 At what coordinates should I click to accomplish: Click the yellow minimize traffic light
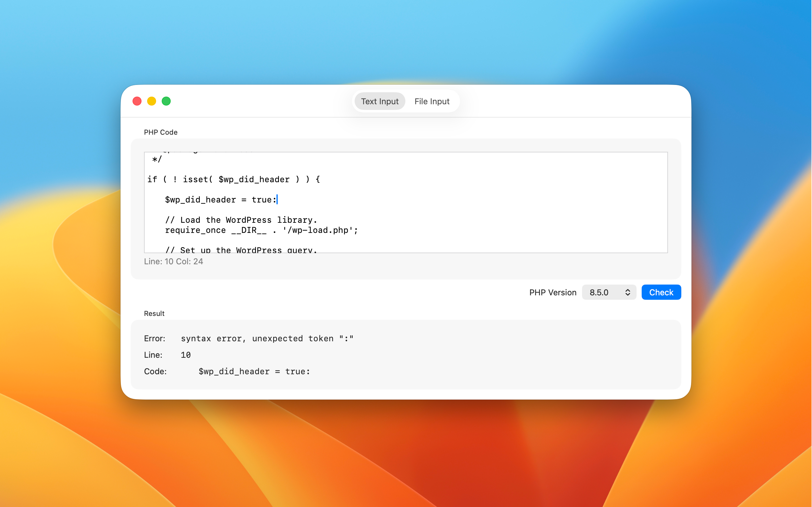tap(151, 101)
